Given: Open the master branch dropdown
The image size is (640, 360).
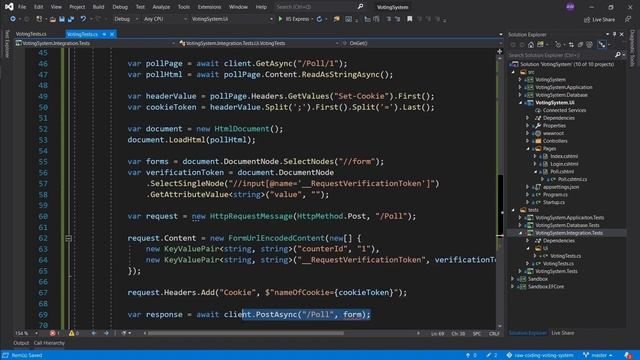Looking at the screenshot, I should coord(598,355).
